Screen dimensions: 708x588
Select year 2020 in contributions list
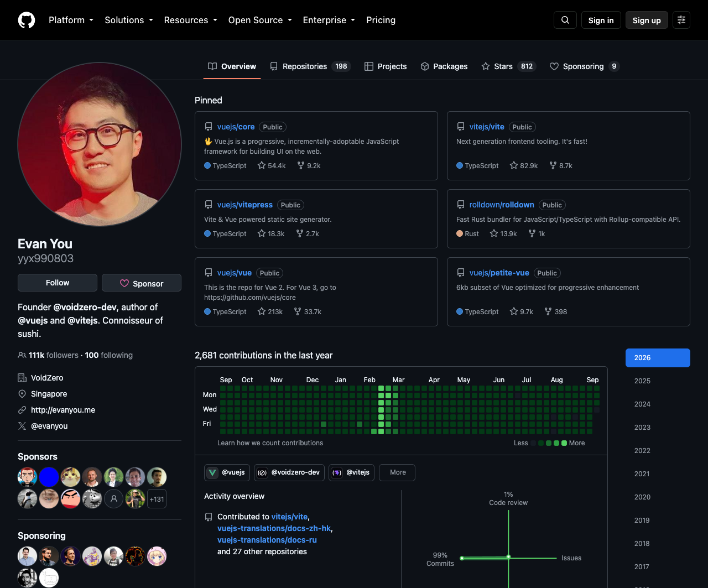point(658,497)
